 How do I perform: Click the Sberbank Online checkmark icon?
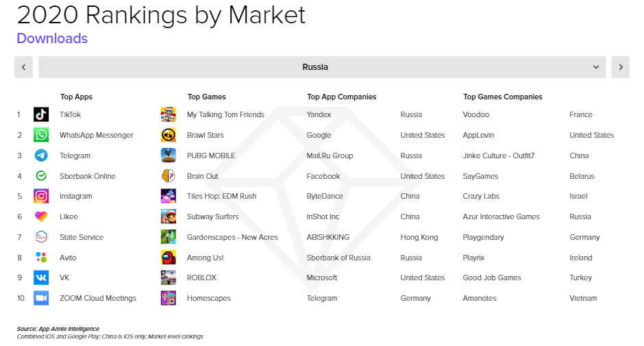click(41, 176)
